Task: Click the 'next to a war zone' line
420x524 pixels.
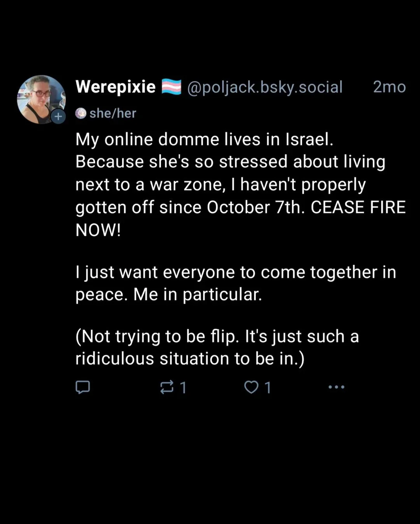Action: [220, 185]
